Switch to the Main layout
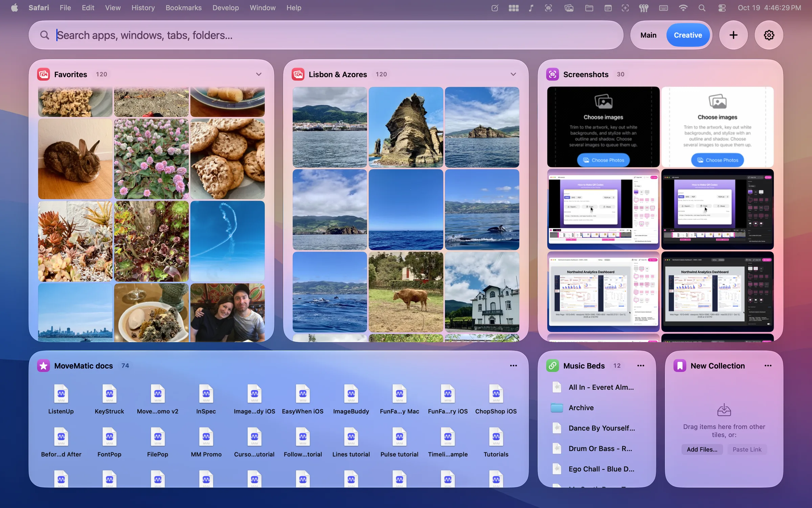 click(x=648, y=35)
